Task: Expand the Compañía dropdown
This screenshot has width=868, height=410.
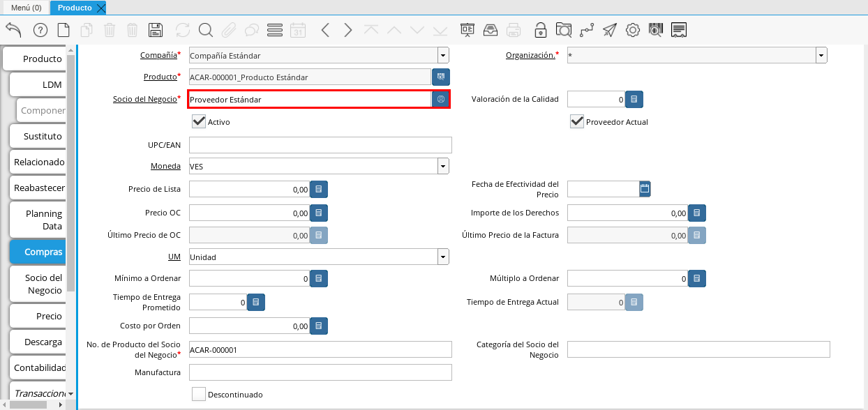Action: [443, 56]
